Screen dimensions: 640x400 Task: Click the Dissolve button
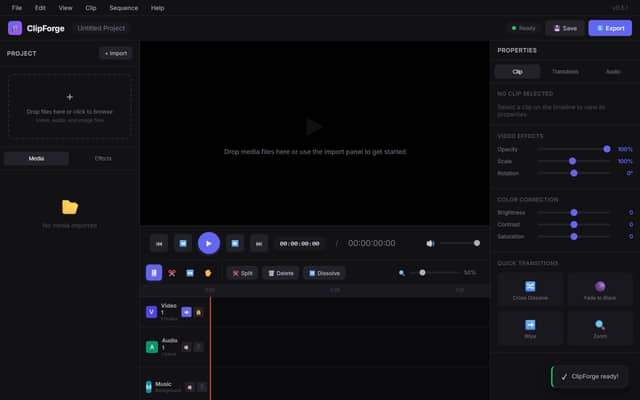324,273
